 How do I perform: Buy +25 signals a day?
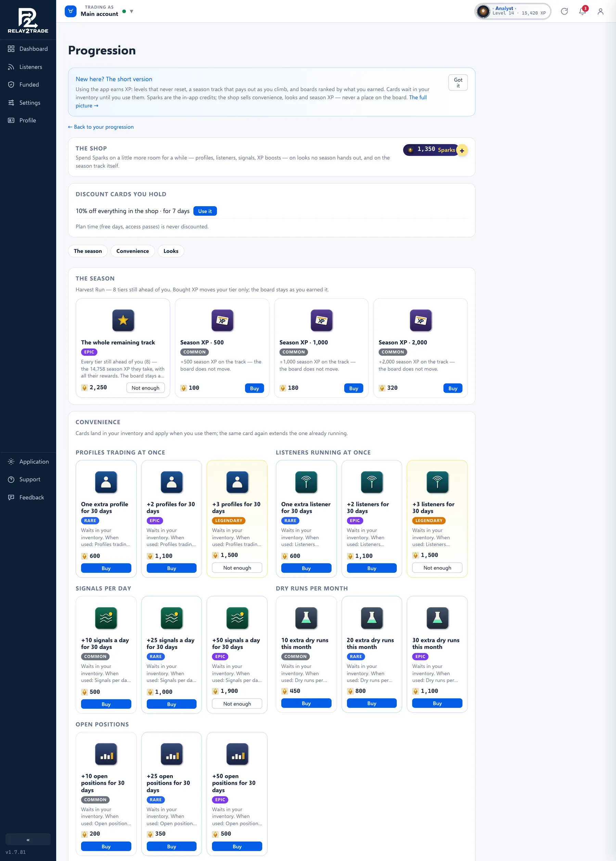coord(171,704)
